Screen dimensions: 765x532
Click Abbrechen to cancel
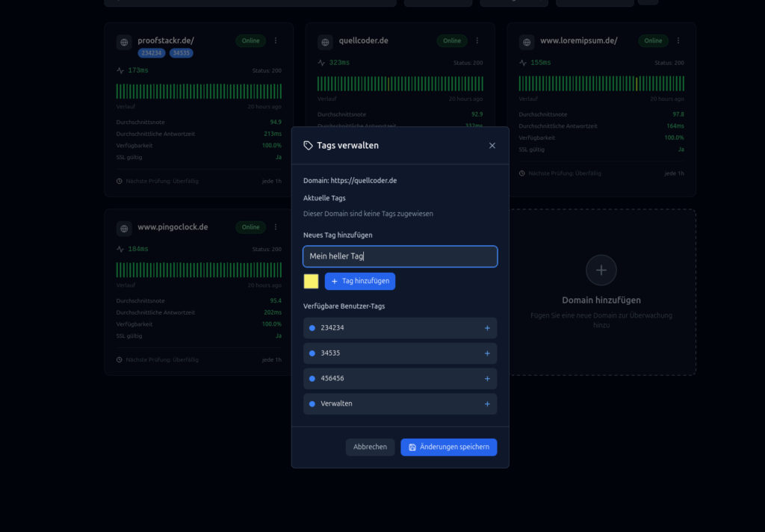pyautogui.click(x=370, y=447)
